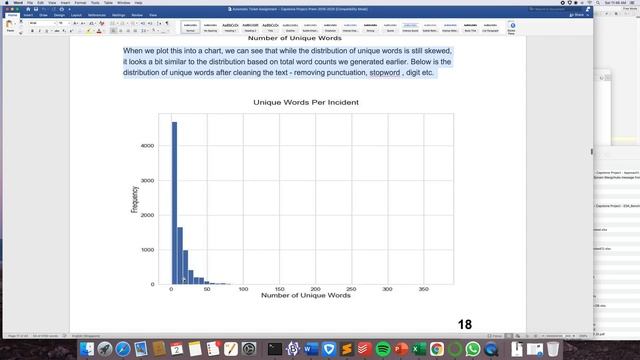Toggle Italic formatting
Image resolution: width=640 pixels, height=360 pixels.
click(39, 31)
